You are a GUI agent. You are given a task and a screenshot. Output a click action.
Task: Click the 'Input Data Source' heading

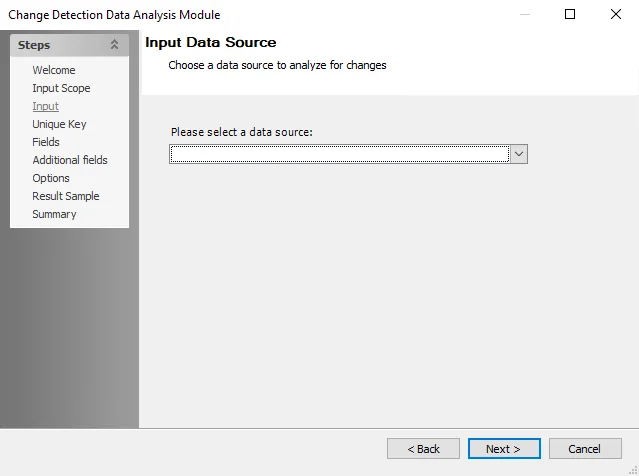point(211,42)
